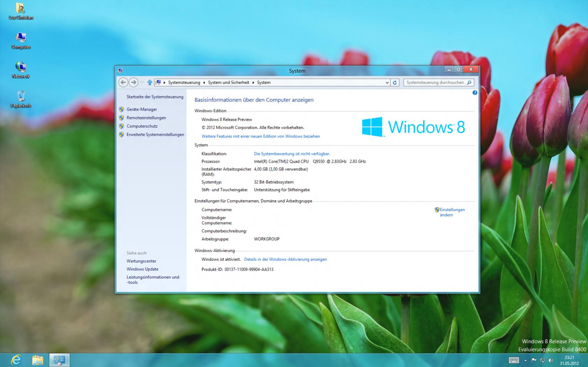Click the System window title bar icon
The image size is (588, 367).
click(x=120, y=70)
